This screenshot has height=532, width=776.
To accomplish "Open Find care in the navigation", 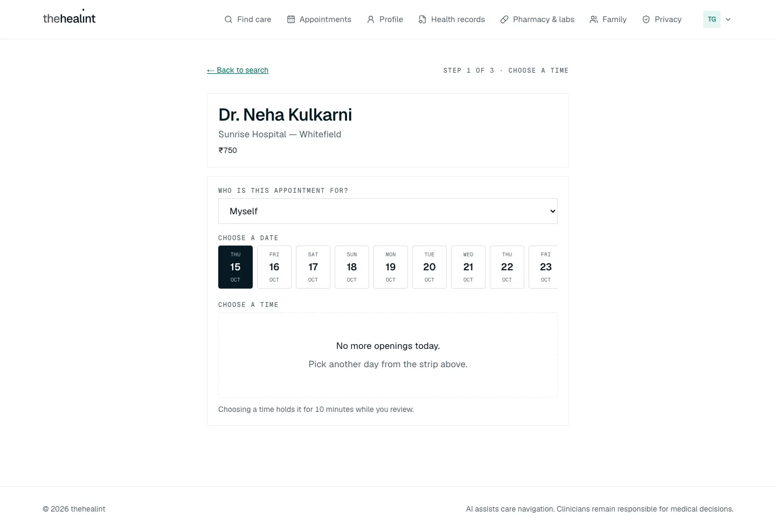I will pos(248,19).
